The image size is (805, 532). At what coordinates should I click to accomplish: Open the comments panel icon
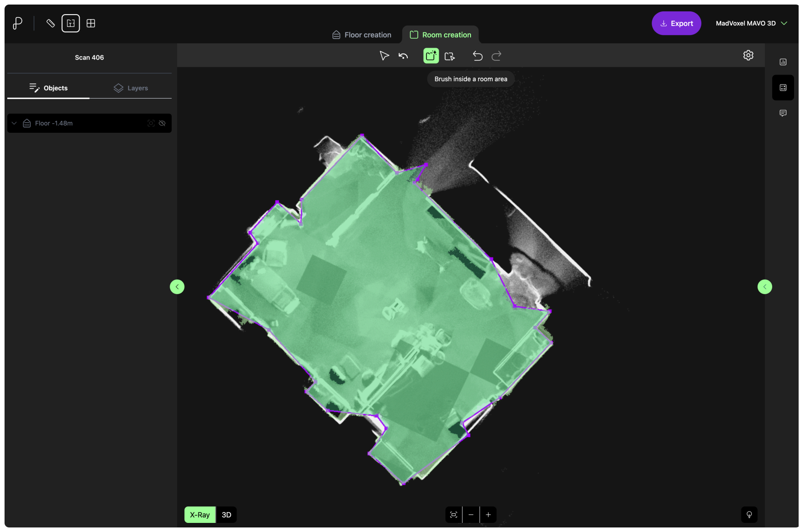[783, 113]
